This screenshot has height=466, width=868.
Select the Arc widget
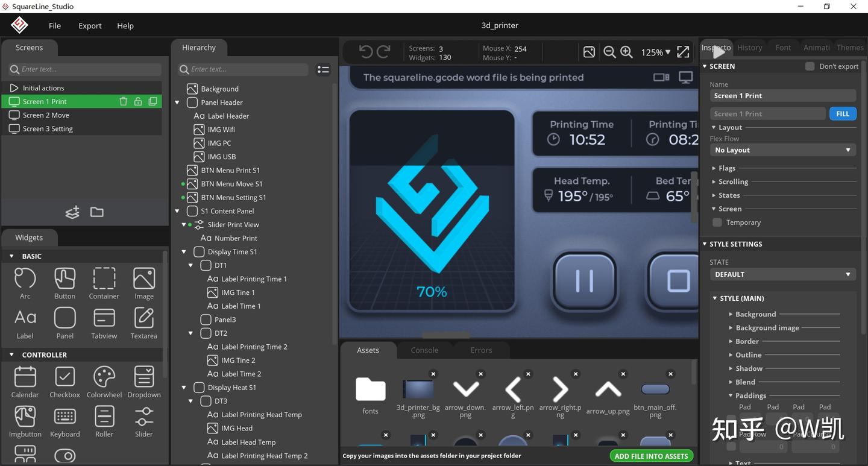[x=25, y=283]
